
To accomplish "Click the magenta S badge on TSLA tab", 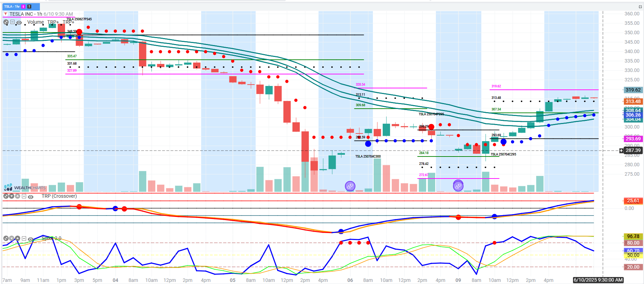I will point(23,7).
